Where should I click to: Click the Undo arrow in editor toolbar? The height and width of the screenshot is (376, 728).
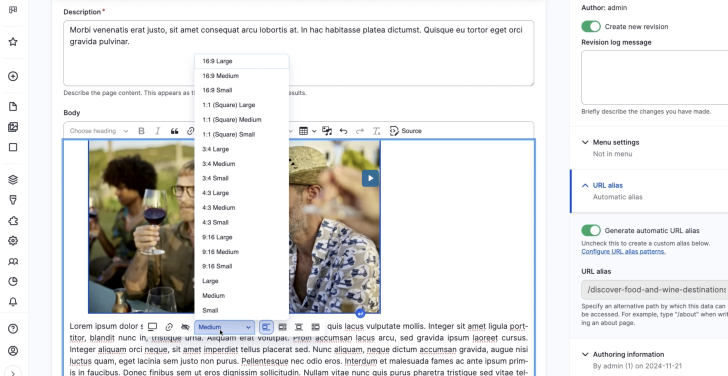(343, 131)
